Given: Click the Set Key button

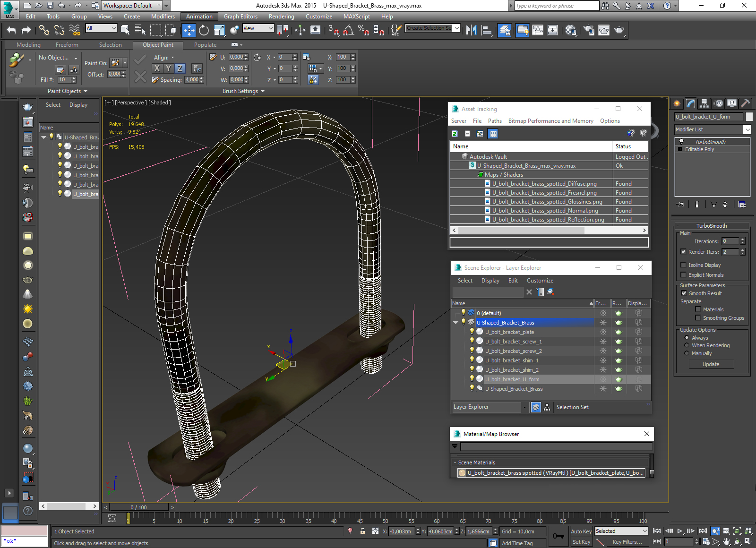Looking at the screenshot, I should click(581, 542).
